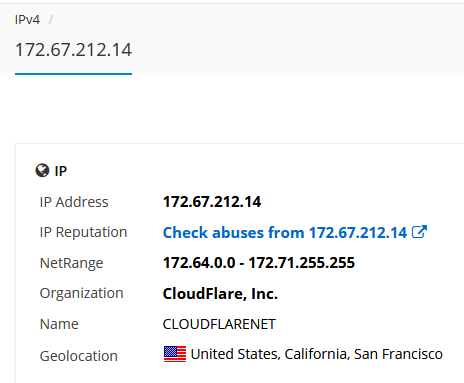Click the NetRange field label
This screenshot has width=464, height=383.
pos(71,263)
